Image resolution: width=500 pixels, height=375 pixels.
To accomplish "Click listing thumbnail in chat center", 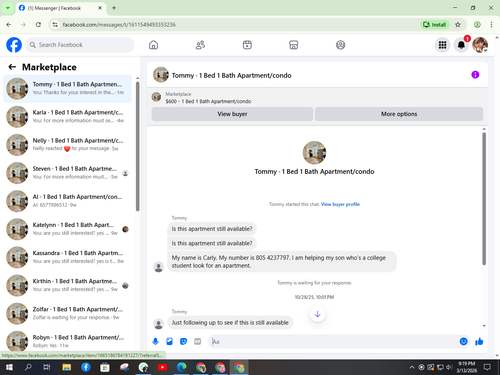I will pos(314,153).
